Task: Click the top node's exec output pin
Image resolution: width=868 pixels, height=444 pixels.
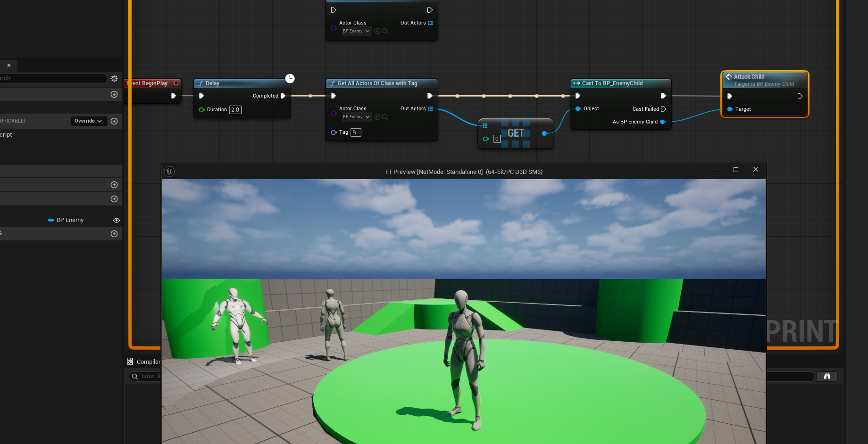Action: 430,10
